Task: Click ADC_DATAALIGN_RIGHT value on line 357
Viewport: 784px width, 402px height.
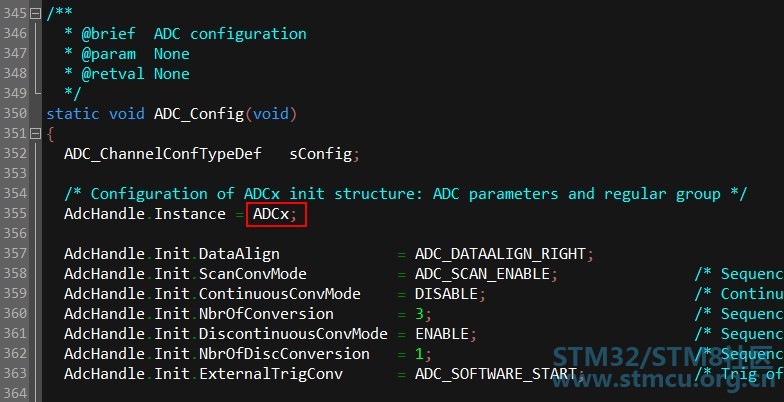Action: coord(500,254)
